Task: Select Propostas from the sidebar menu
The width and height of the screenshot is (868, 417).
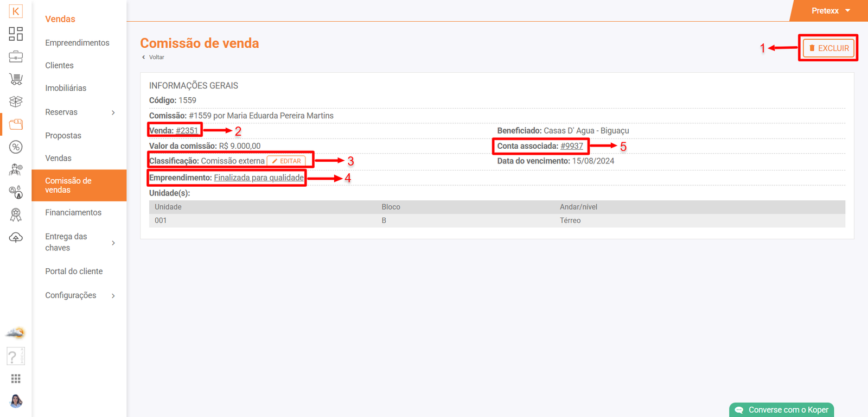Action: pyautogui.click(x=63, y=136)
